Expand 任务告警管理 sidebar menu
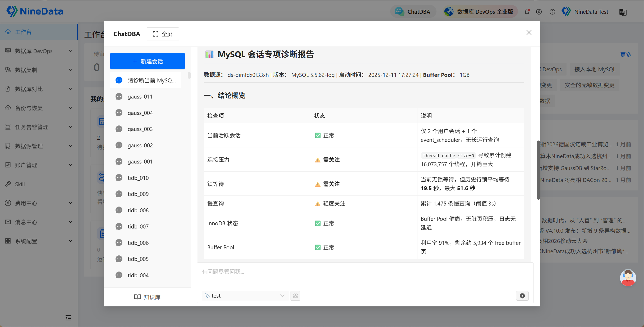The height and width of the screenshot is (327, 644). coord(39,127)
